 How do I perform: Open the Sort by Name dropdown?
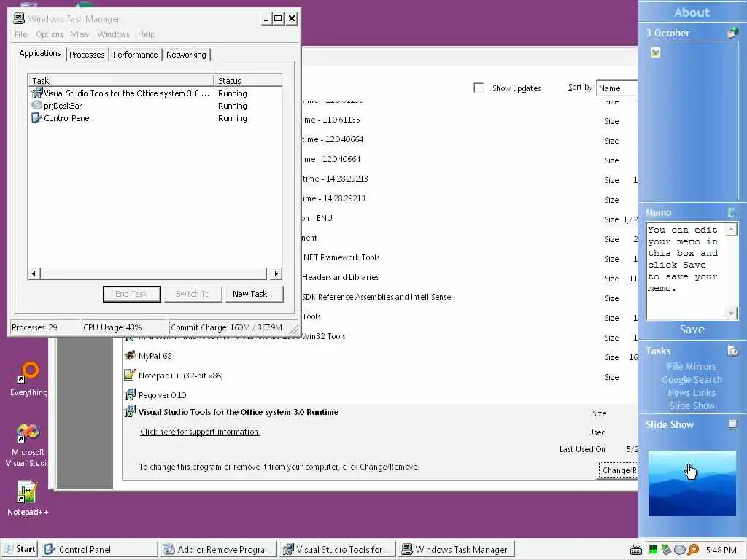point(617,88)
